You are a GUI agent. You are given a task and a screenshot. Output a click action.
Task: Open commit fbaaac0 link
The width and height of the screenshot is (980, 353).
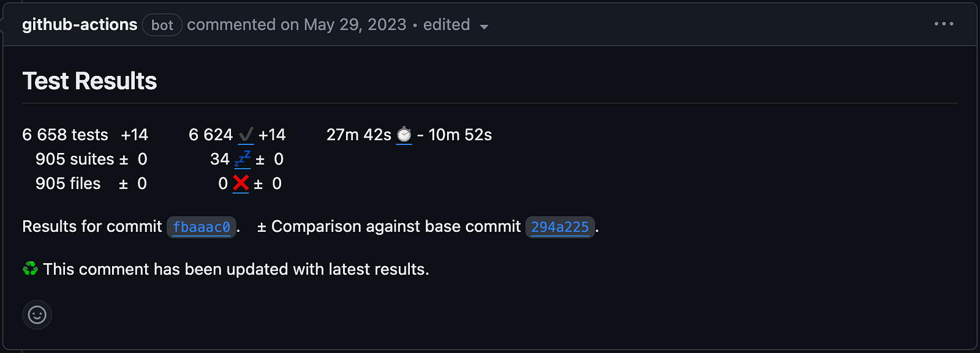pyautogui.click(x=202, y=227)
